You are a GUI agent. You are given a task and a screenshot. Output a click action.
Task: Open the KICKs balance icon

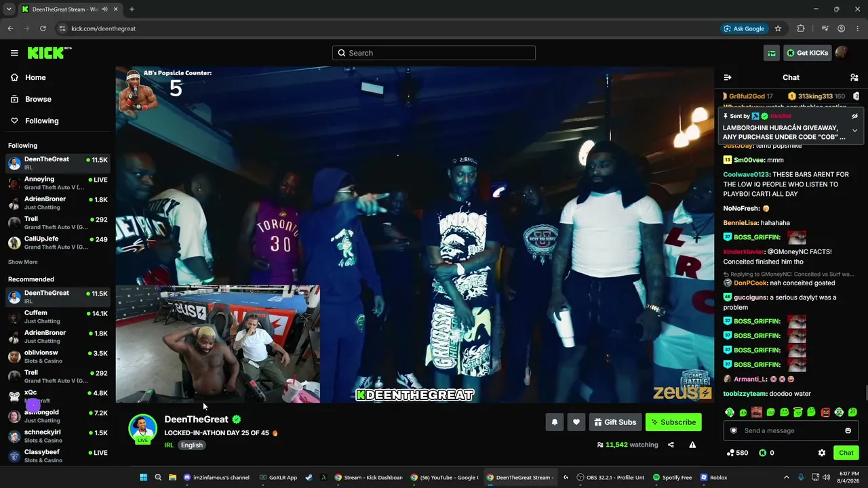pos(762,453)
